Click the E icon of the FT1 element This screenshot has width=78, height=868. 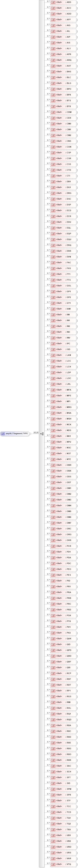[x=53, y=274]
